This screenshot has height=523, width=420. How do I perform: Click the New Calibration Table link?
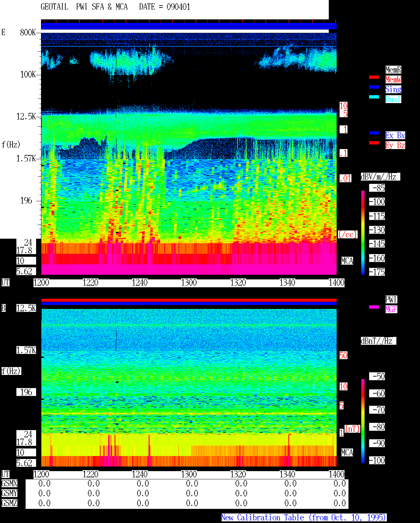(x=304, y=518)
